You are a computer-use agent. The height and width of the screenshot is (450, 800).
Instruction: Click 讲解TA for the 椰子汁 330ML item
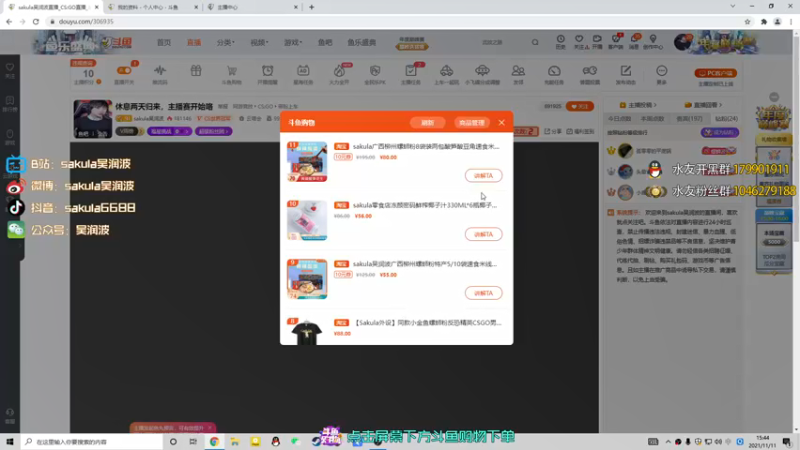pos(483,234)
